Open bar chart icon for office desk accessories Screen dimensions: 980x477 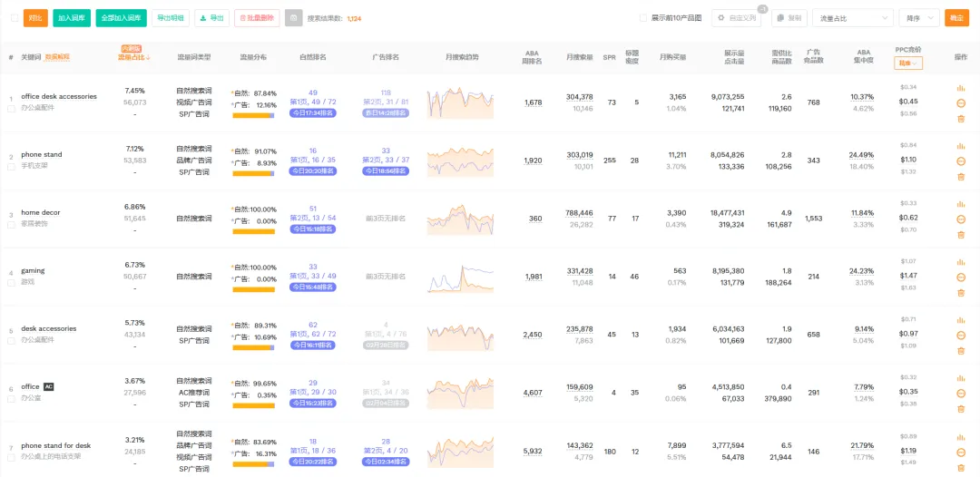tap(961, 88)
